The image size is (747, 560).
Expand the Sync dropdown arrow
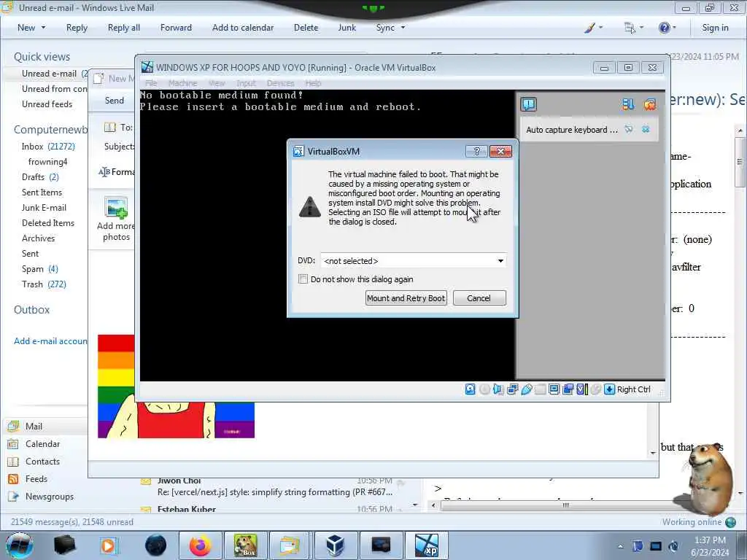[x=403, y=28]
